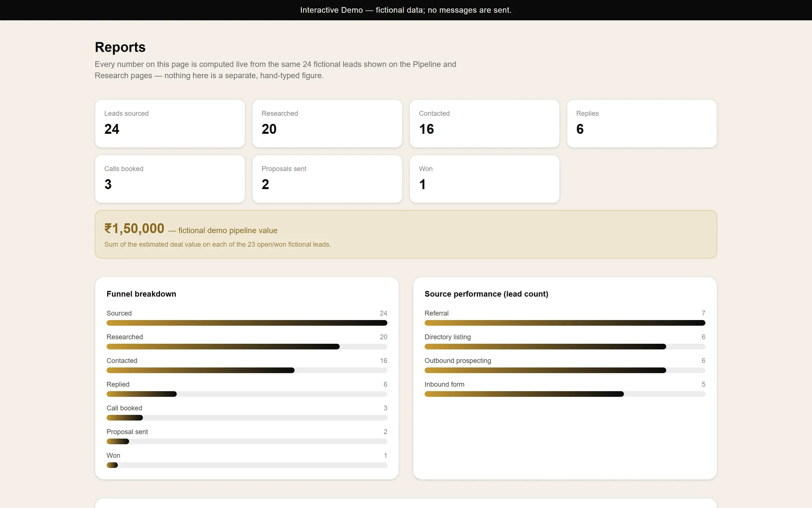
Task: Select the Calls booked card showing 3
Action: point(170,179)
